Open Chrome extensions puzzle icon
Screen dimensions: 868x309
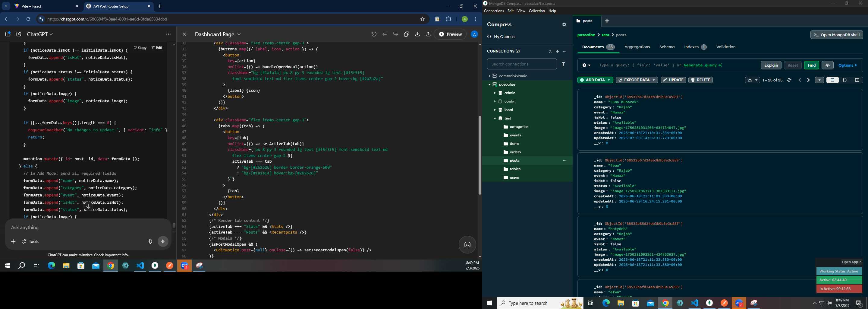click(x=449, y=19)
